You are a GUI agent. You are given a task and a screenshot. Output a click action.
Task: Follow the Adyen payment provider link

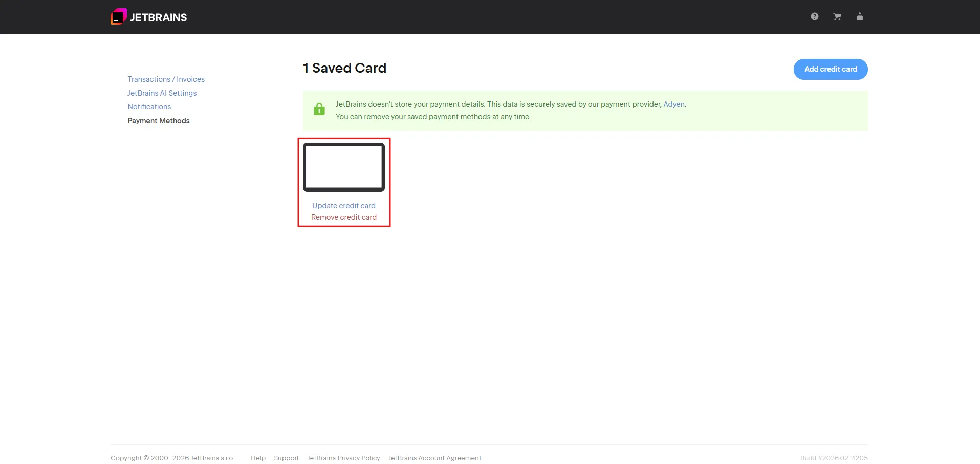tap(674, 104)
